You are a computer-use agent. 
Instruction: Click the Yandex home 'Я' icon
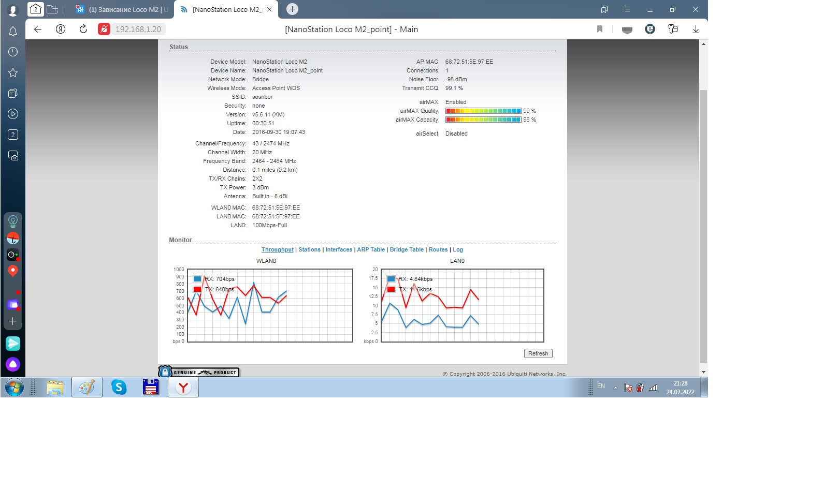pos(61,29)
